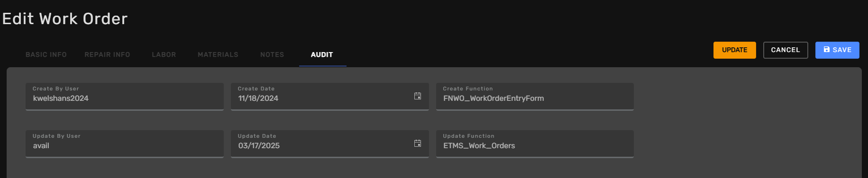Click the Update Date field showing 03/17/2025

pos(330,144)
